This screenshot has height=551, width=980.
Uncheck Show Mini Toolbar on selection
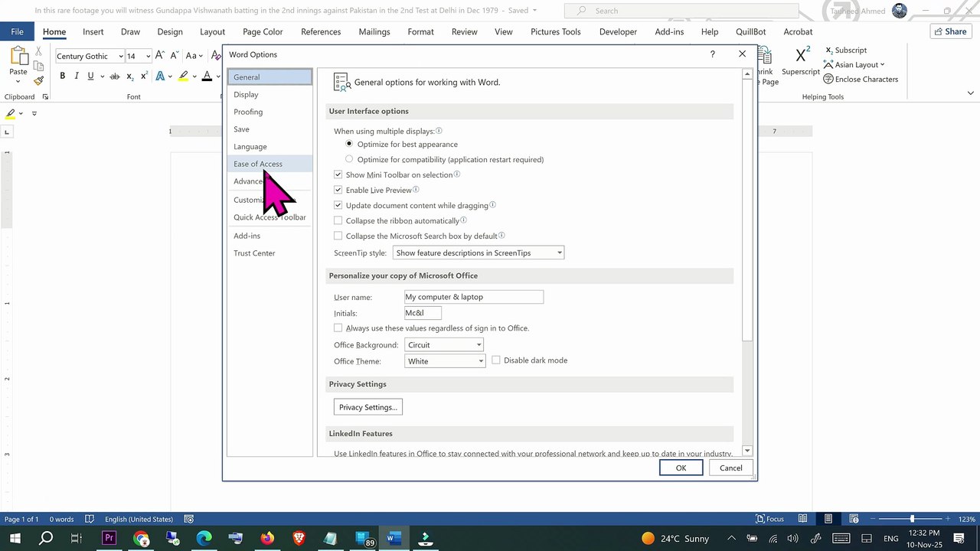point(338,174)
